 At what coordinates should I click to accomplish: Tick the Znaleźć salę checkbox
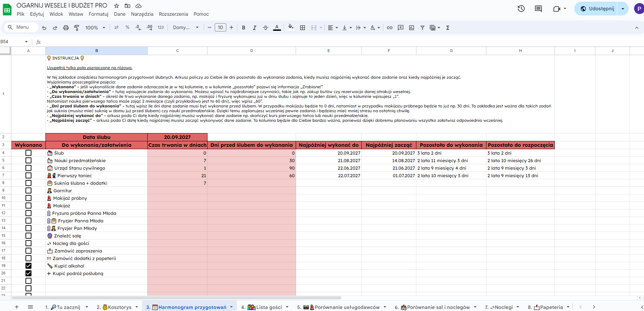coord(28,236)
